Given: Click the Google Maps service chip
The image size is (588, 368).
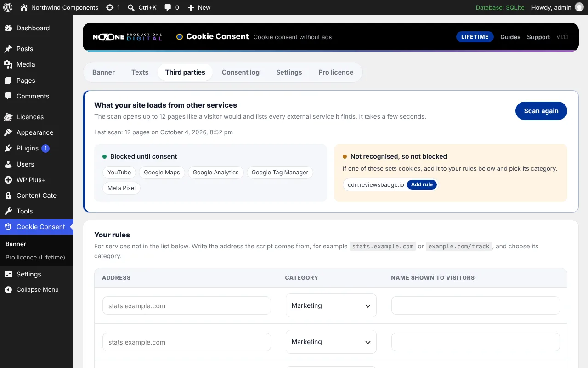Looking at the screenshot, I should pyautogui.click(x=162, y=172).
